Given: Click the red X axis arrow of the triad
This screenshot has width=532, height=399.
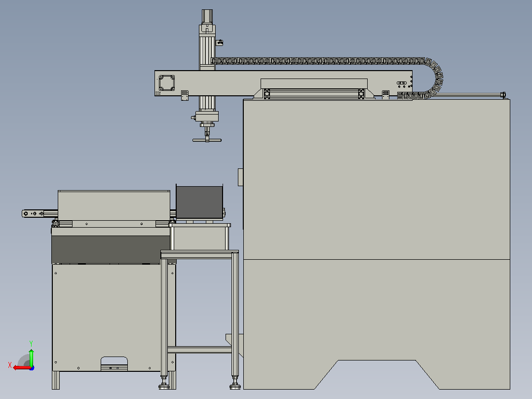Looking at the screenshot, I should (x=22, y=367).
